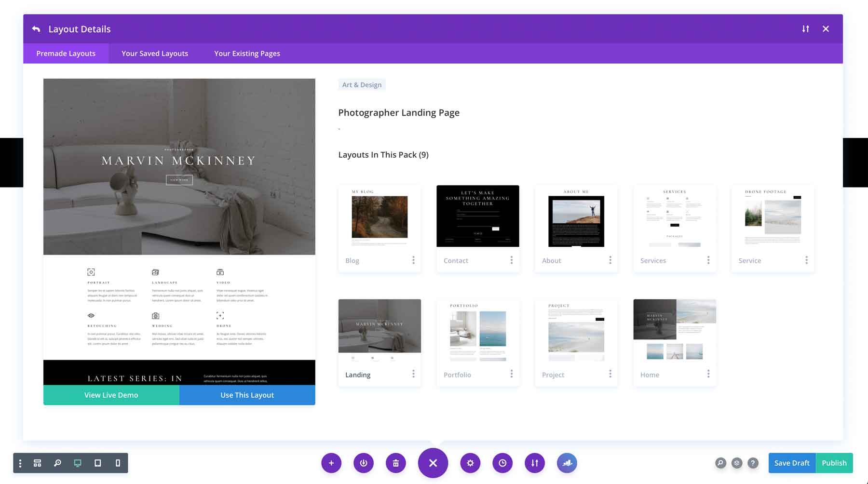
Task: Click the Use This Layout button
Action: [247, 395]
